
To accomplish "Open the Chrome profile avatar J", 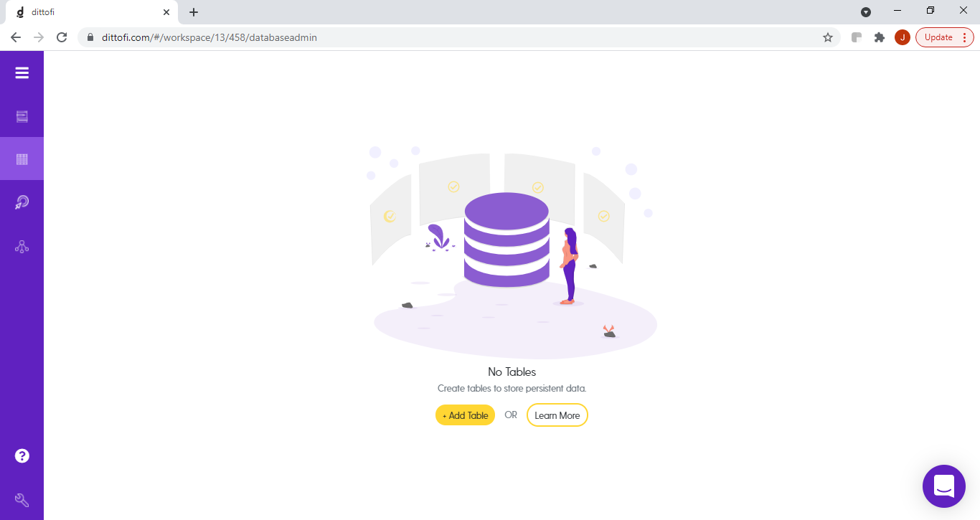I will pos(903,37).
